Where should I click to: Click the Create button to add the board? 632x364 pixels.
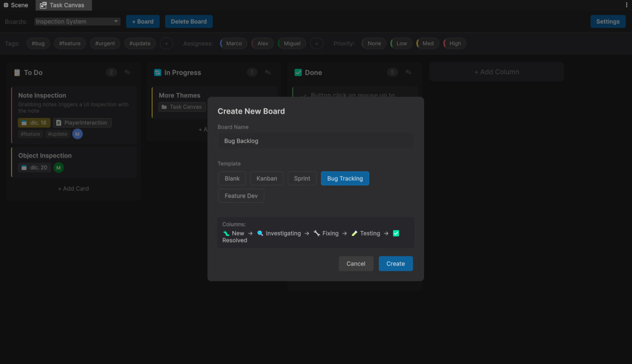pyautogui.click(x=396, y=263)
